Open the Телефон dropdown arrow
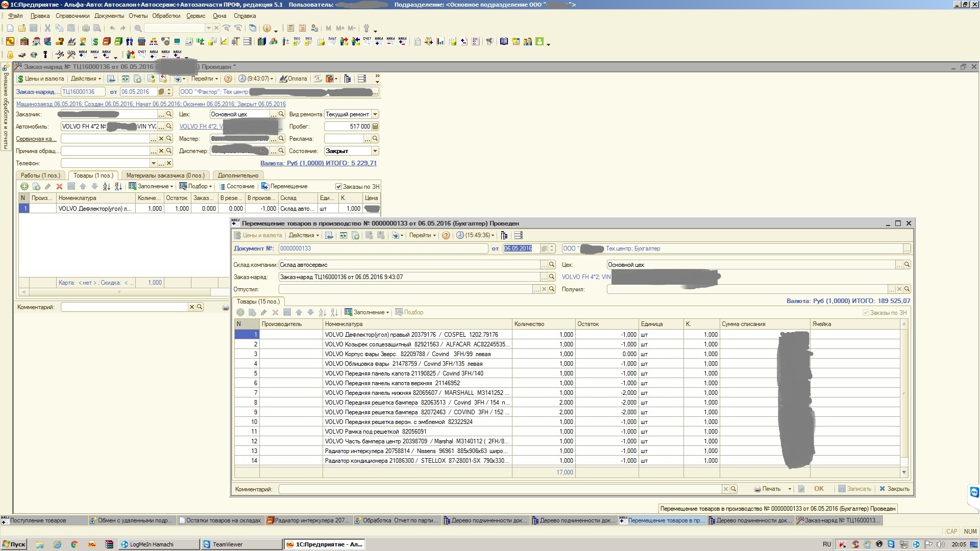The width and height of the screenshot is (980, 551). [x=153, y=163]
